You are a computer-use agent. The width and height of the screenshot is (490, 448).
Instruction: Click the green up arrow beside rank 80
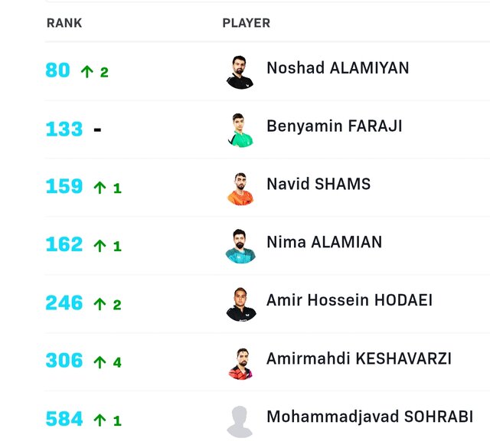(87, 72)
